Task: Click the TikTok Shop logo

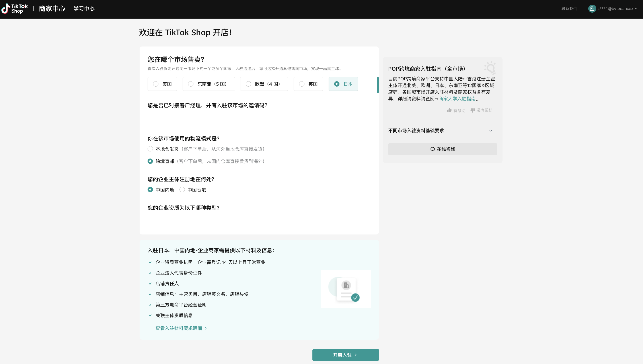Action: click(x=14, y=8)
